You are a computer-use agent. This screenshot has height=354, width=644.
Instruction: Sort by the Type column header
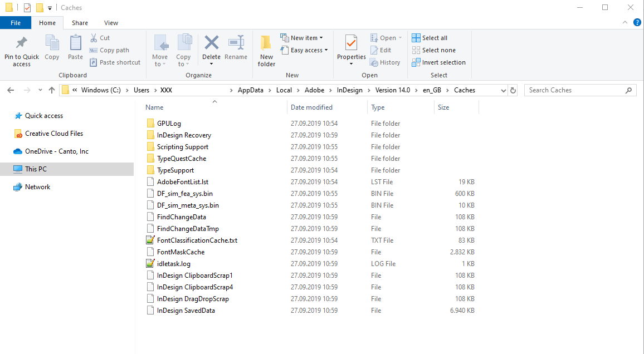tap(378, 107)
